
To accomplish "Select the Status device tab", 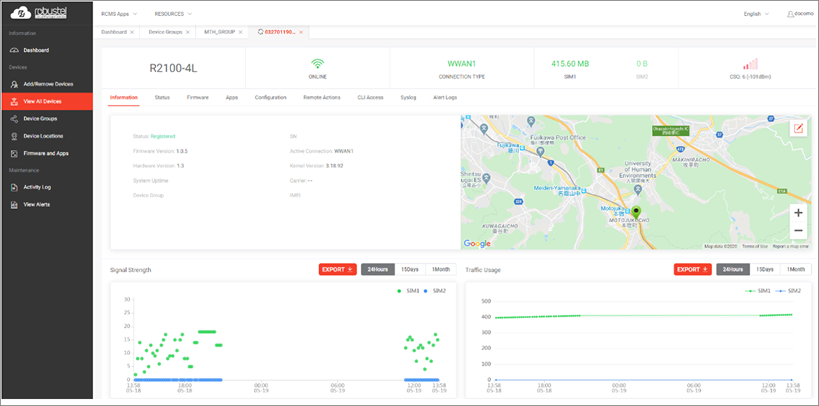I will pos(162,97).
